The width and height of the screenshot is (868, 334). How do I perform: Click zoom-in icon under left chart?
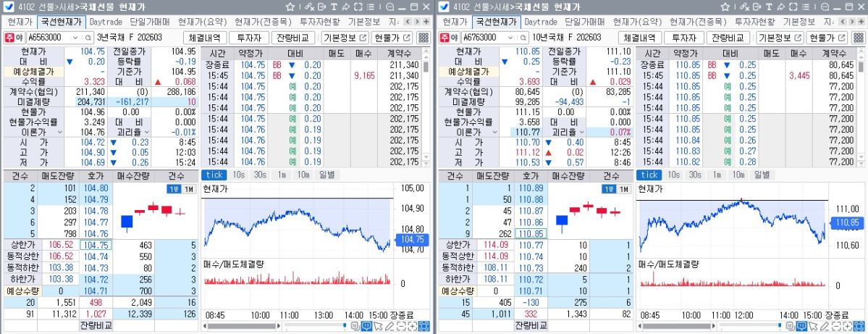pos(413,326)
